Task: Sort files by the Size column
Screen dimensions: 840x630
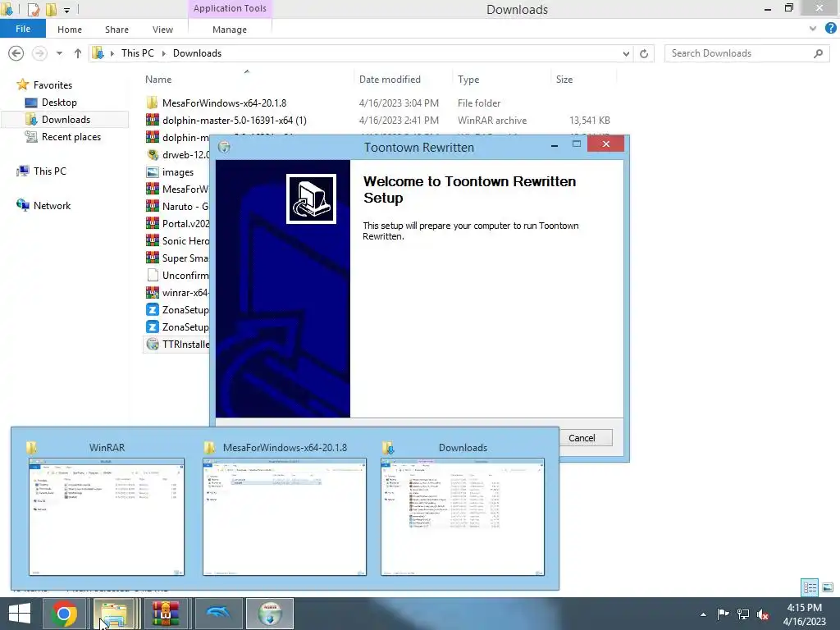Action: click(564, 80)
